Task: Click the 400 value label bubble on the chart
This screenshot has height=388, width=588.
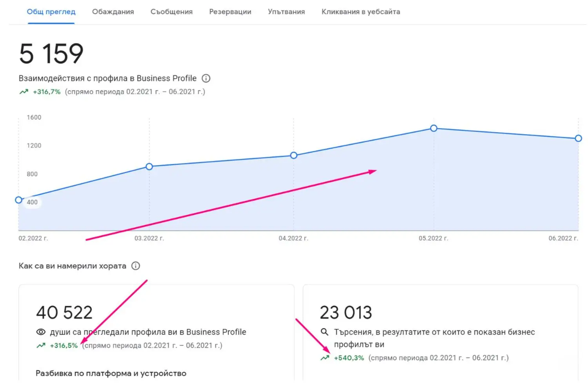Action: click(33, 202)
